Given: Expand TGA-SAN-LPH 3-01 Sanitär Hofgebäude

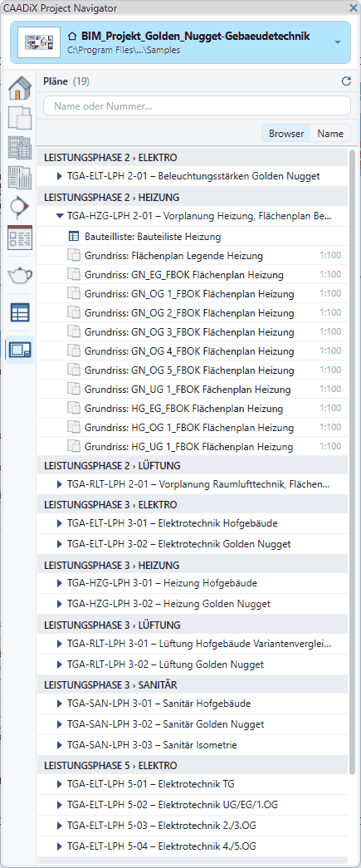Looking at the screenshot, I should (61, 704).
